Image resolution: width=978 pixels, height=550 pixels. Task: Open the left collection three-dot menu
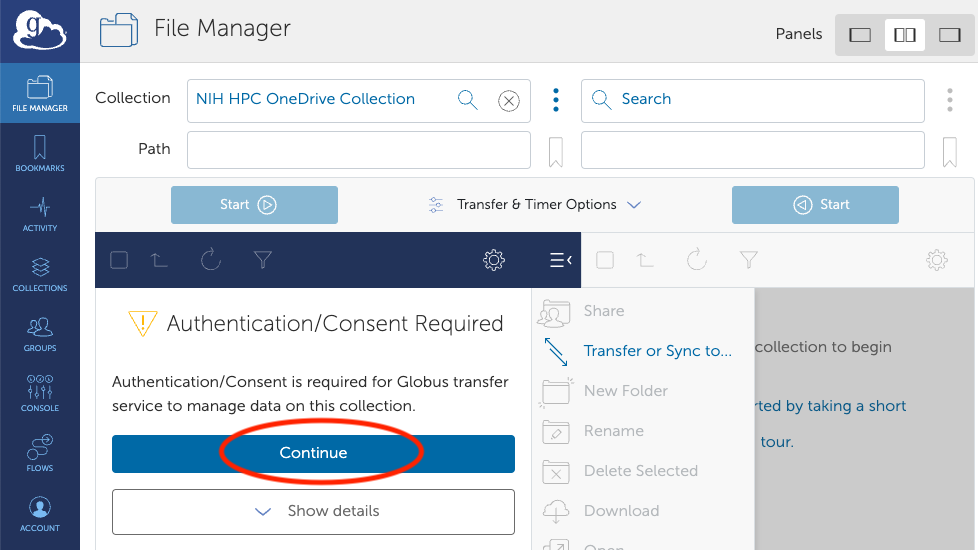tap(556, 100)
